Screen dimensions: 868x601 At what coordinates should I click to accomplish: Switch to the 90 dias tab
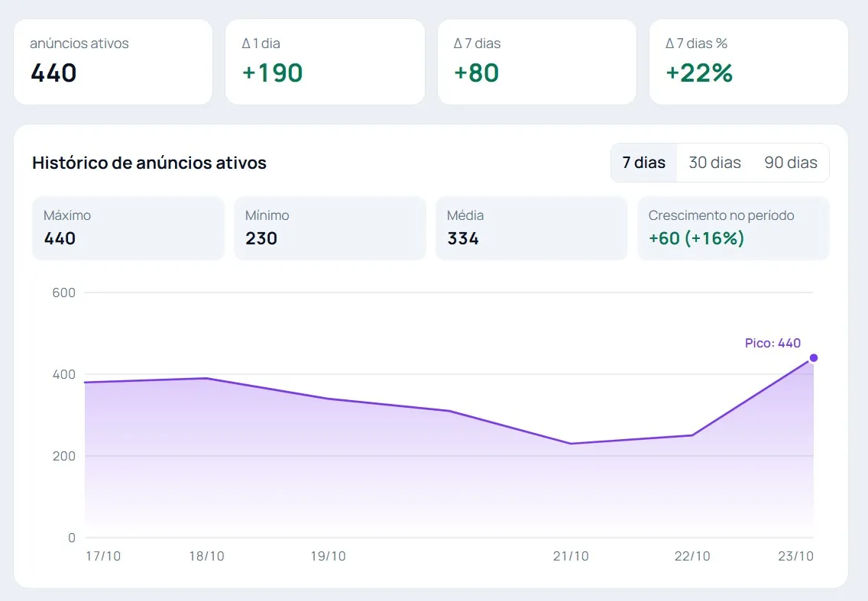(791, 163)
